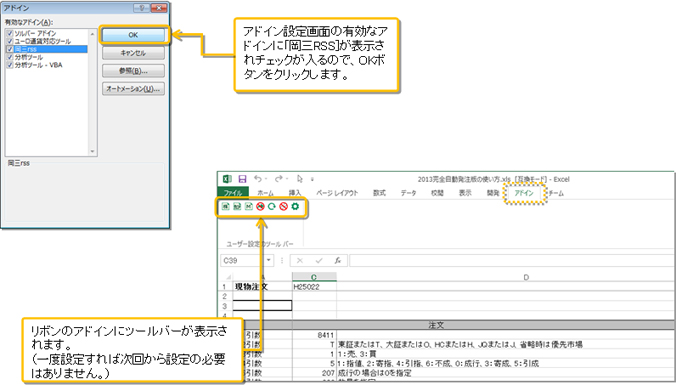Save the workbook with the floppy disk icon
Viewport: 676px width, 385px height.
tap(242, 179)
